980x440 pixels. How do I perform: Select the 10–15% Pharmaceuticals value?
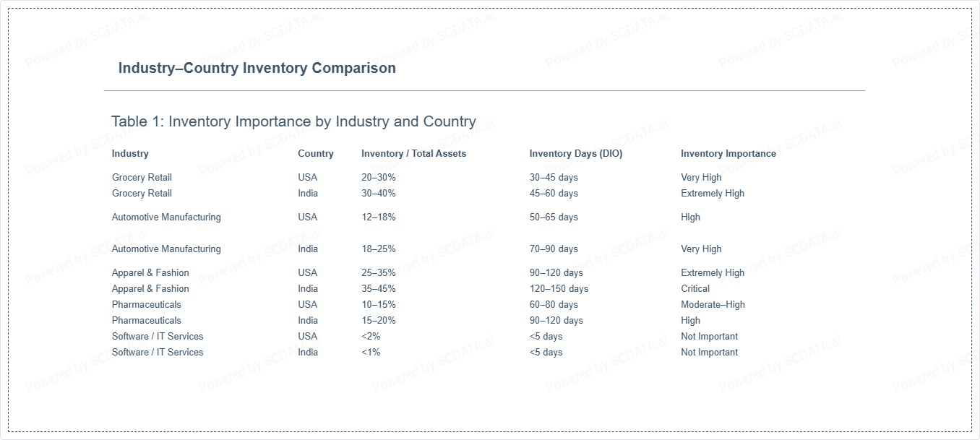pos(378,304)
